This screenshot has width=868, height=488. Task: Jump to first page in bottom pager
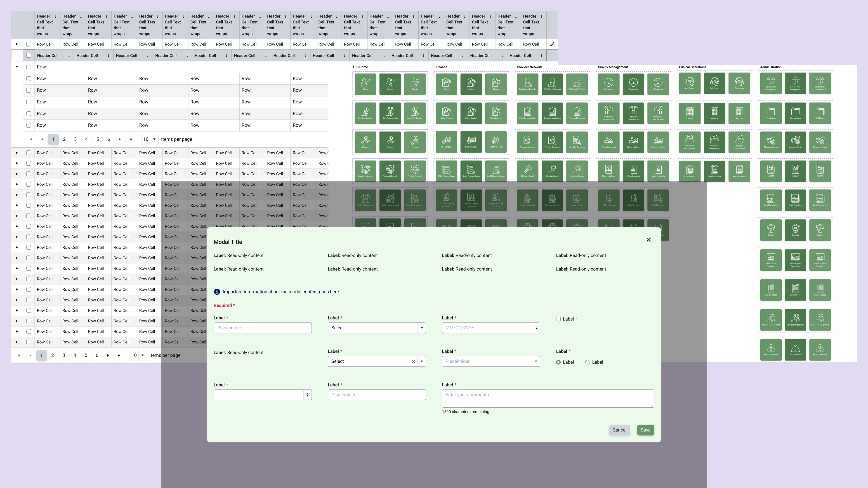click(19, 355)
